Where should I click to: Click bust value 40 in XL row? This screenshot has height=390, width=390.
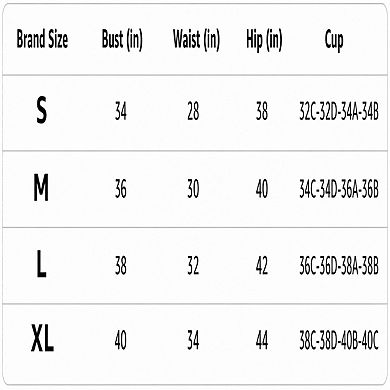pos(121,341)
